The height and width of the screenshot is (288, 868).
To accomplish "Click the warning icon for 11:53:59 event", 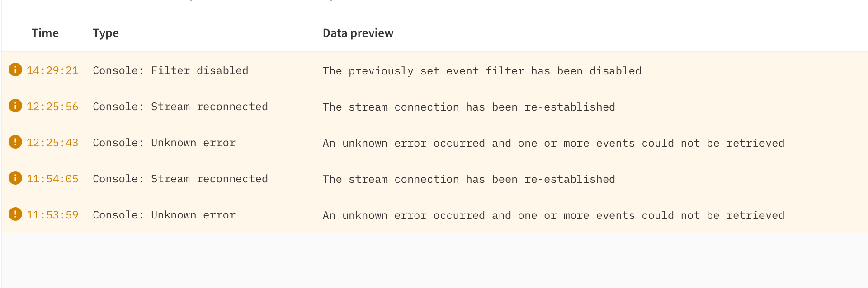I will pyautogui.click(x=15, y=214).
